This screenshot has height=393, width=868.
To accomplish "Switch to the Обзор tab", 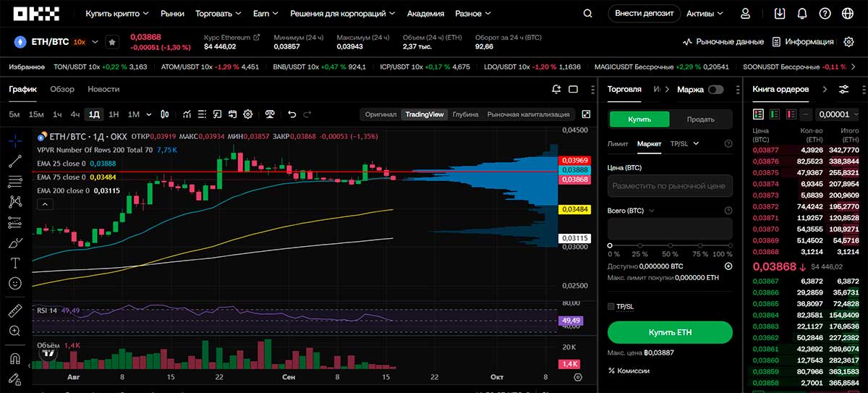I will (62, 89).
